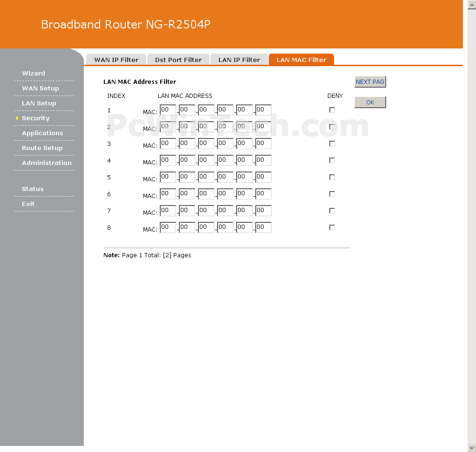Click third MAC octet field of row 3
The height and width of the screenshot is (452, 476).
pyautogui.click(x=206, y=143)
